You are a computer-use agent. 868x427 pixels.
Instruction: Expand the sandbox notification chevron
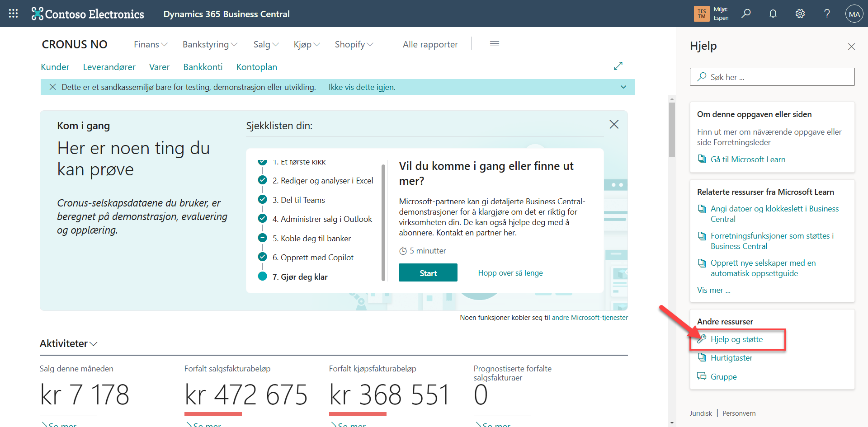click(x=623, y=87)
